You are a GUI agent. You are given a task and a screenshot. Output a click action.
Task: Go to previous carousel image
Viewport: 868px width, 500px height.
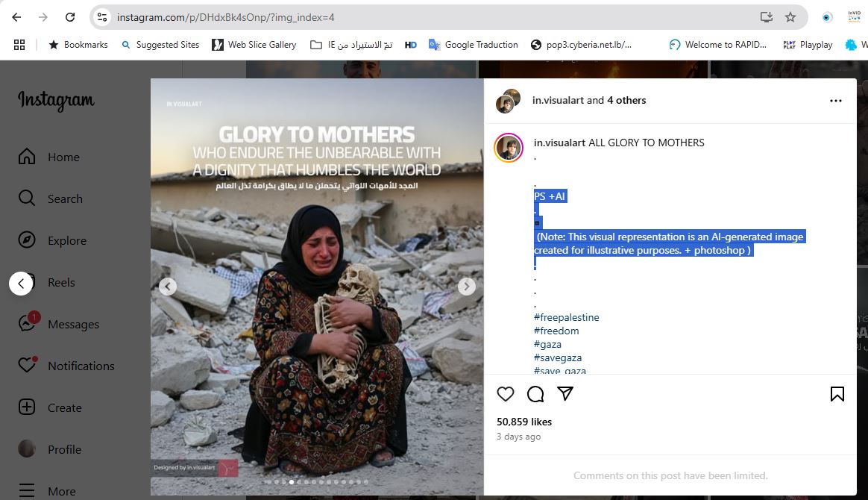click(x=168, y=287)
